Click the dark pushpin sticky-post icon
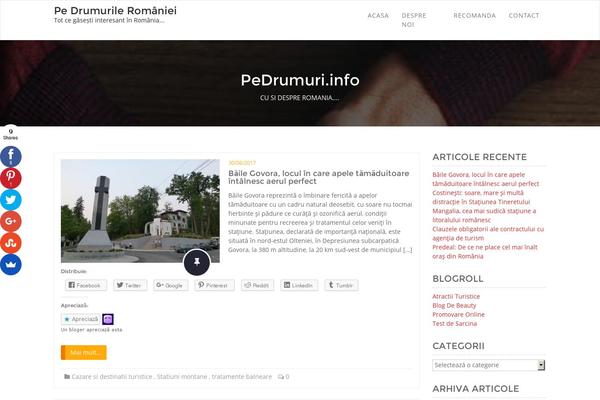600x400 pixels. (x=197, y=263)
